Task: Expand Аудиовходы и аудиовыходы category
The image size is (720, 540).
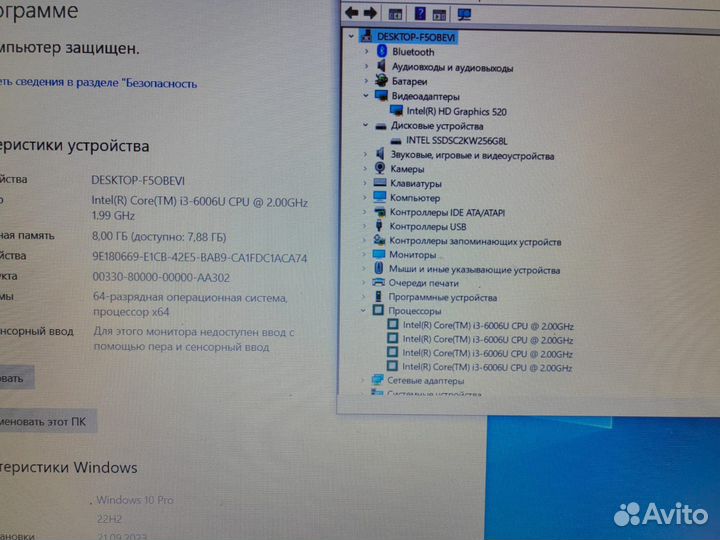Action: point(366,66)
